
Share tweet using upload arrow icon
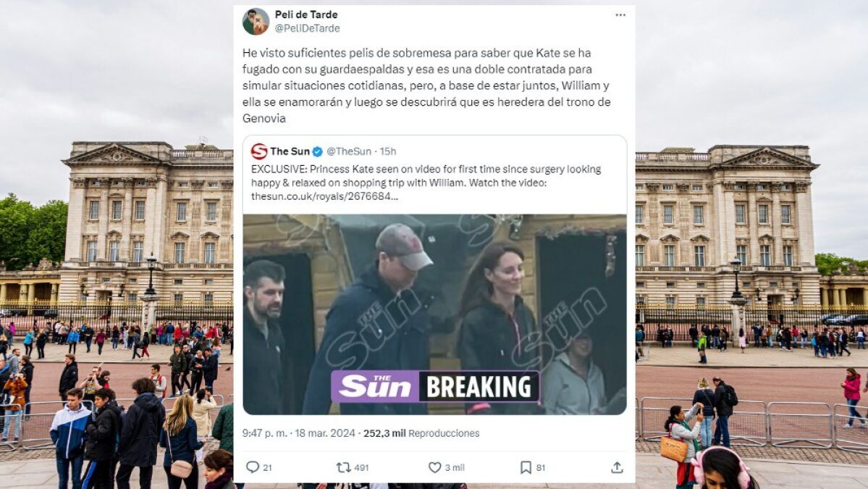click(617, 467)
